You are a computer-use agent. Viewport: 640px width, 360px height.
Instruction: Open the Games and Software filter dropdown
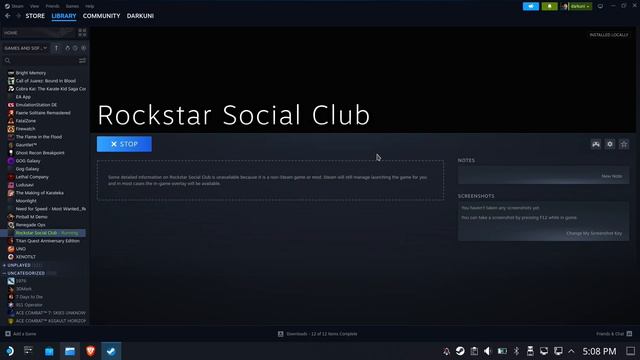pos(25,48)
